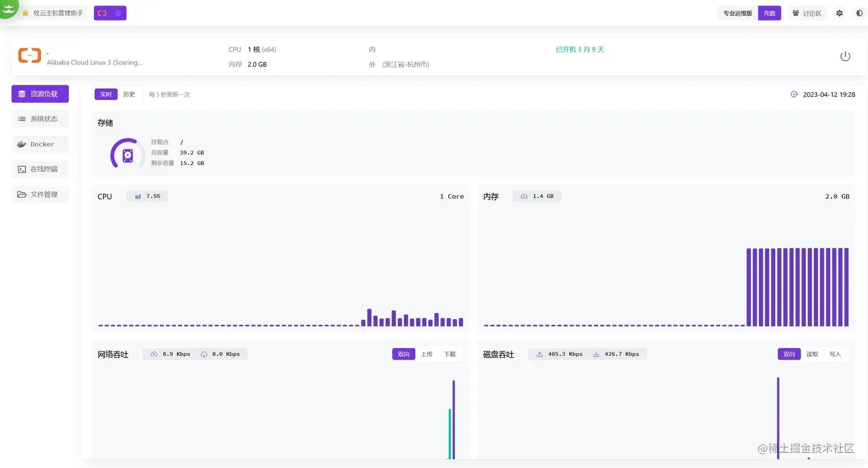Toggle dark mode with the contrast icon
Image resolution: width=868 pixels, height=468 pixels.
point(860,13)
